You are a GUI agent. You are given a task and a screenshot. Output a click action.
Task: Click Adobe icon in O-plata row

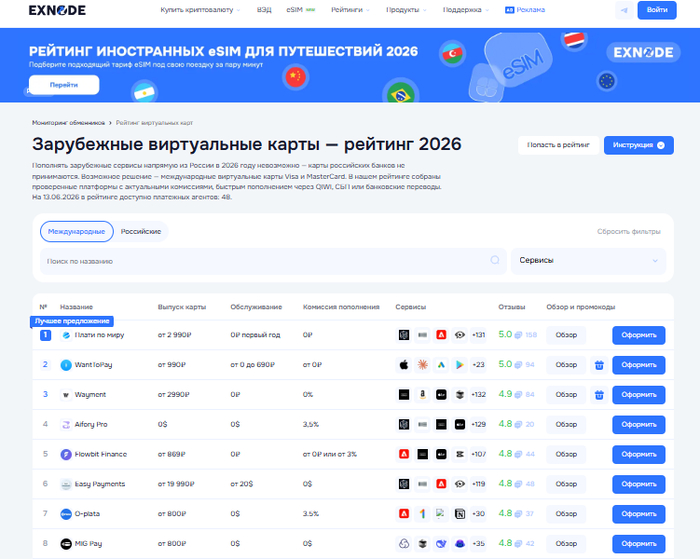[404, 514]
